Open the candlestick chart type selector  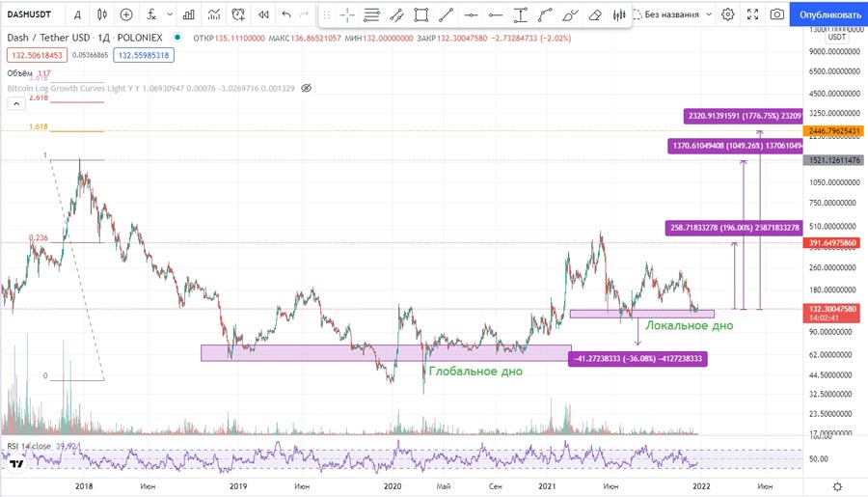[101, 14]
